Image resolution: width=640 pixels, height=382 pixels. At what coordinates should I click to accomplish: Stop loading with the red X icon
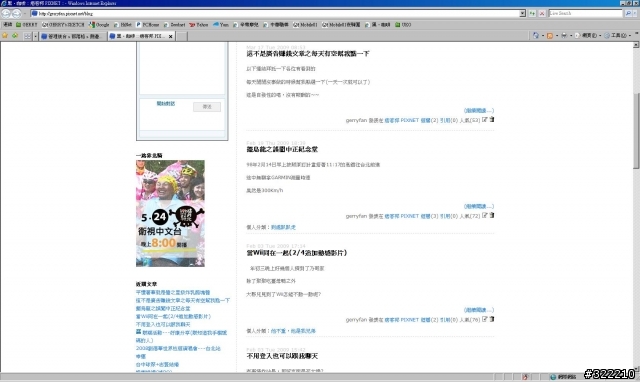(x=542, y=13)
